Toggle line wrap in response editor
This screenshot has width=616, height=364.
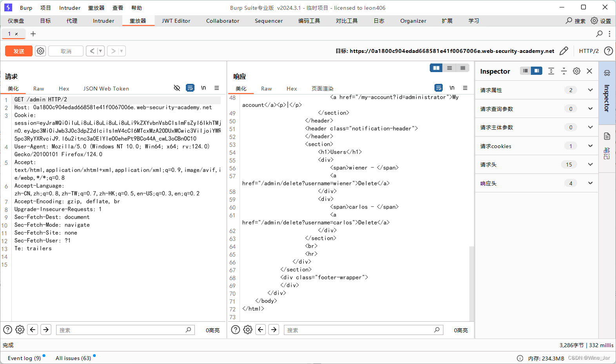point(438,88)
